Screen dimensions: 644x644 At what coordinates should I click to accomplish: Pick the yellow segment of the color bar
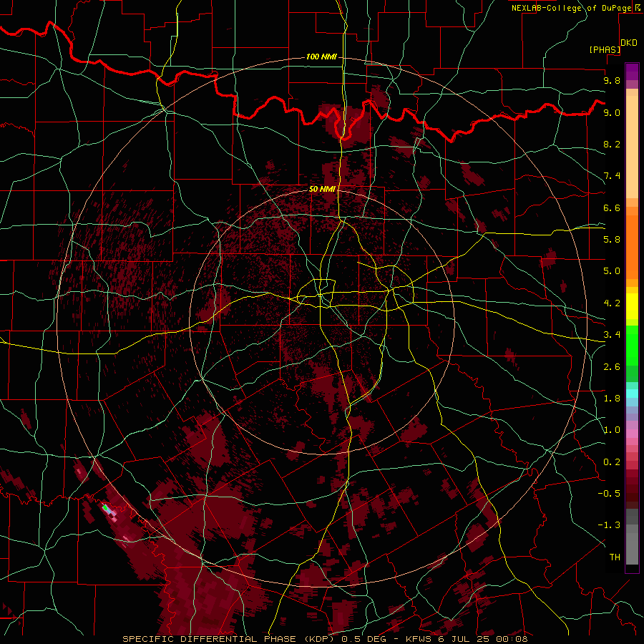[x=632, y=306]
